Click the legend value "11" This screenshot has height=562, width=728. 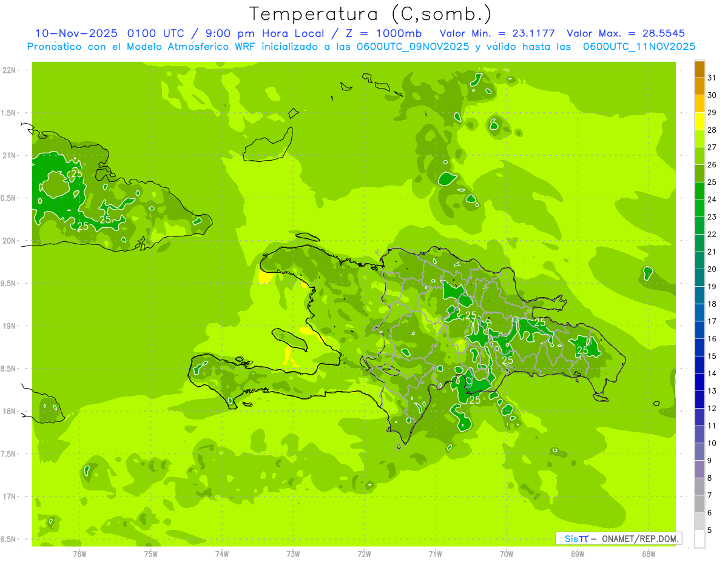coord(712,426)
